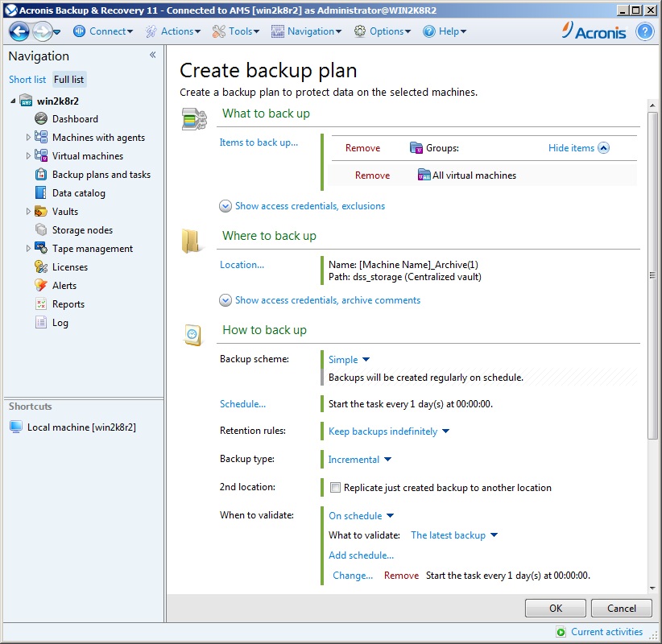Image resolution: width=662 pixels, height=644 pixels.
Task: Click the blue help question mark icon
Action: [645, 31]
